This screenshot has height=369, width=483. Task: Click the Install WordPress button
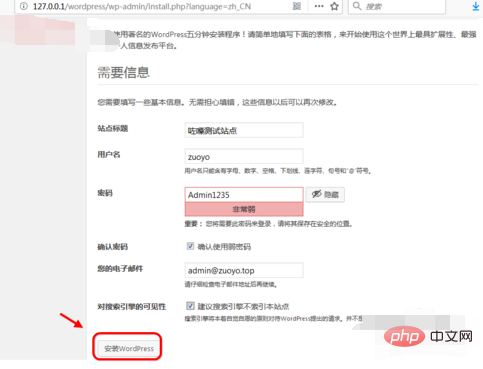[x=129, y=349]
